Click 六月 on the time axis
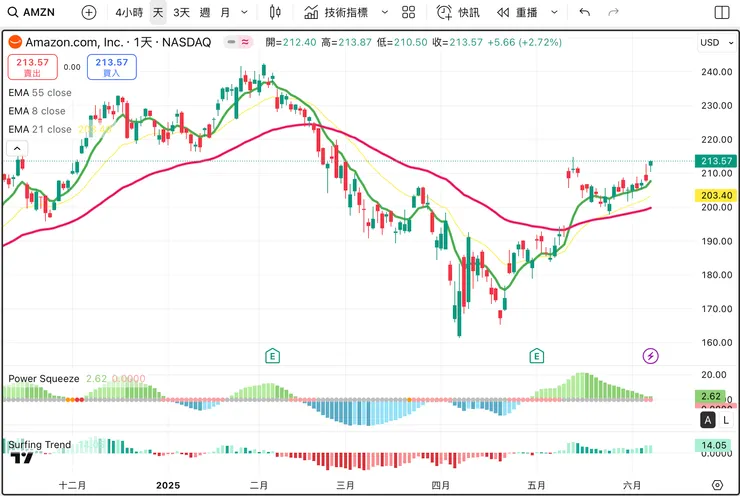This screenshot has width=740, height=496. click(632, 485)
